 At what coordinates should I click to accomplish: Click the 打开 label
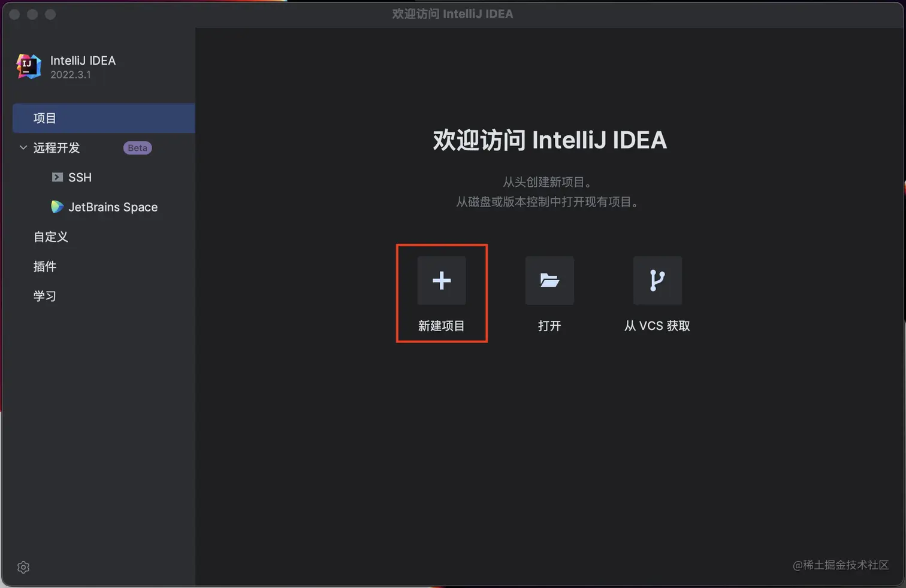tap(549, 326)
